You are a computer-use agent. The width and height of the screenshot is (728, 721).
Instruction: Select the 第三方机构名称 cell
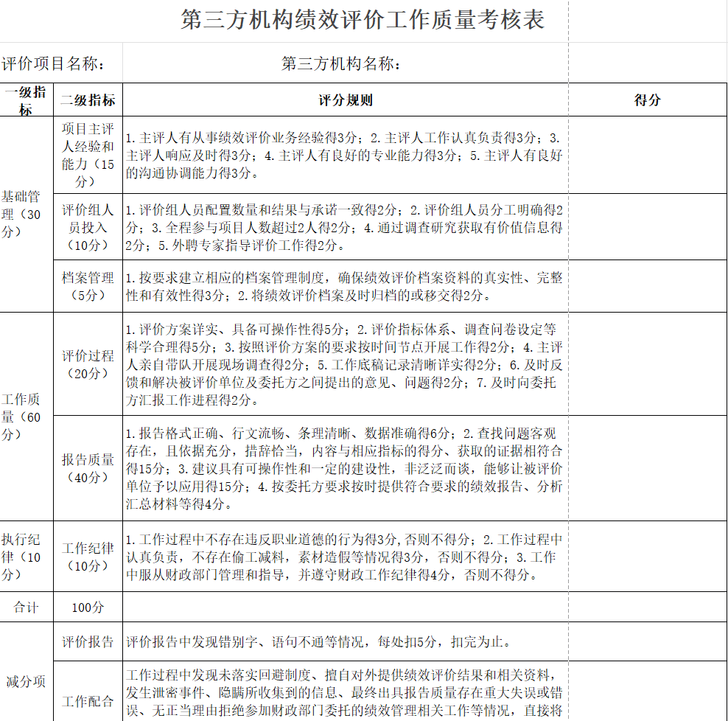click(x=341, y=64)
